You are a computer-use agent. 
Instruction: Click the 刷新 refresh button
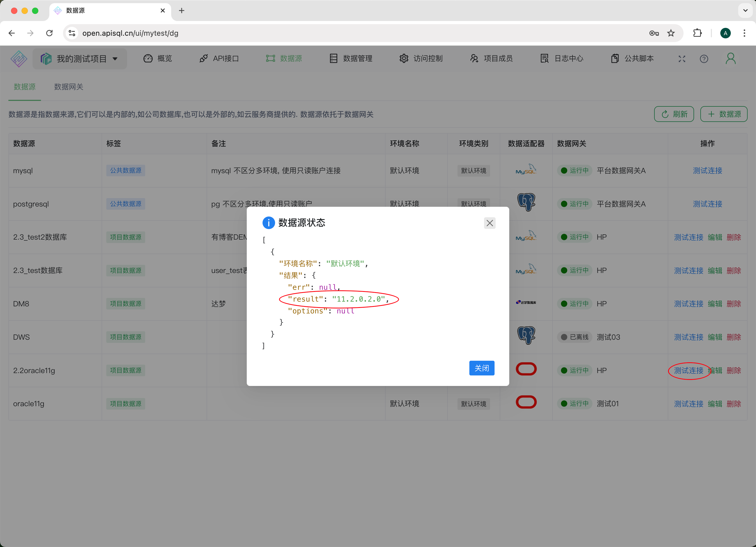[674, 114]
